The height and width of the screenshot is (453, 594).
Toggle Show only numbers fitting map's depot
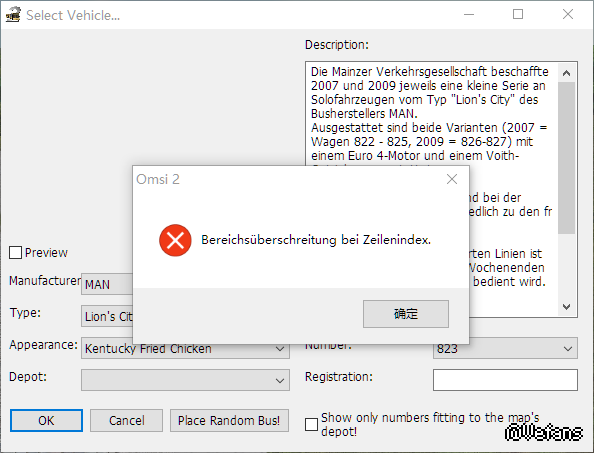(311, 424)
